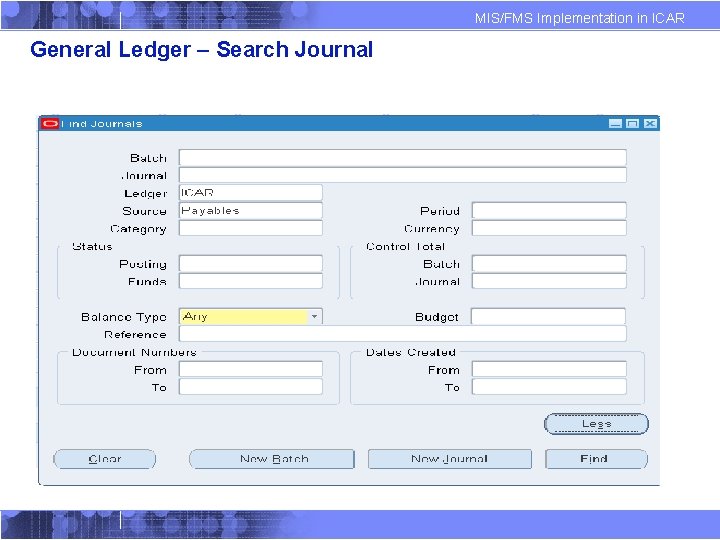
Task: Click the Document Numbers group label
Action: (135, 352)
